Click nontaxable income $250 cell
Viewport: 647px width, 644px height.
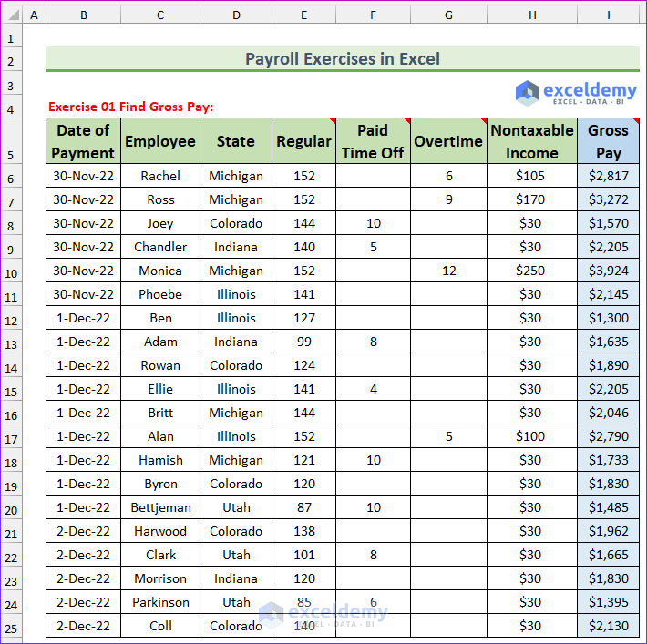click(x=532, y=271)
